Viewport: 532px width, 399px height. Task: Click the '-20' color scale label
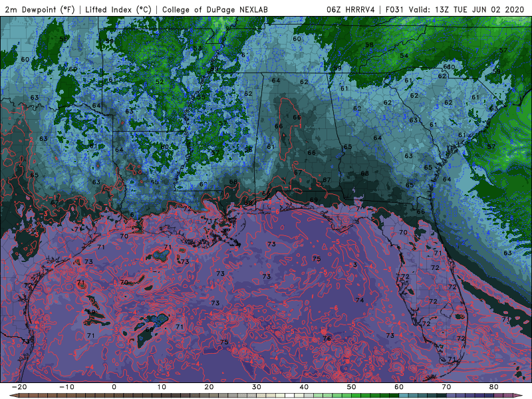tap(19, 387)
